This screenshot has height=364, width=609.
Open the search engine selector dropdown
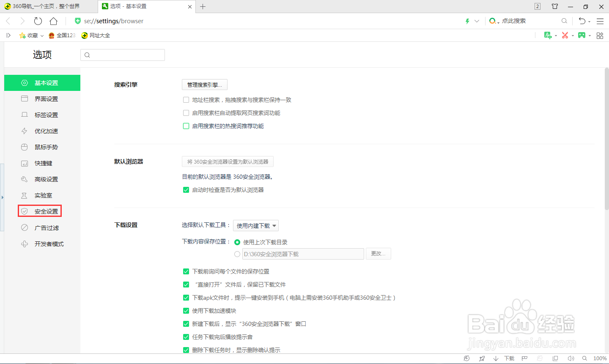(494, 21)
